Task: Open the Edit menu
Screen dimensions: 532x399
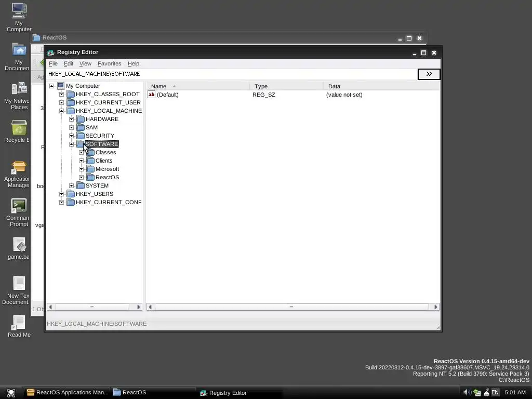Action: pyautogui.click(x=69, y=63)
